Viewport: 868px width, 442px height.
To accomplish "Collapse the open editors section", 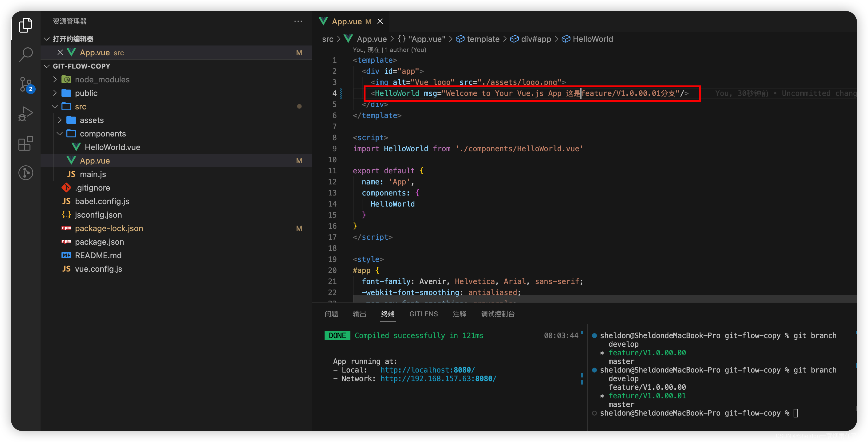I will click(x=47, y=39).
